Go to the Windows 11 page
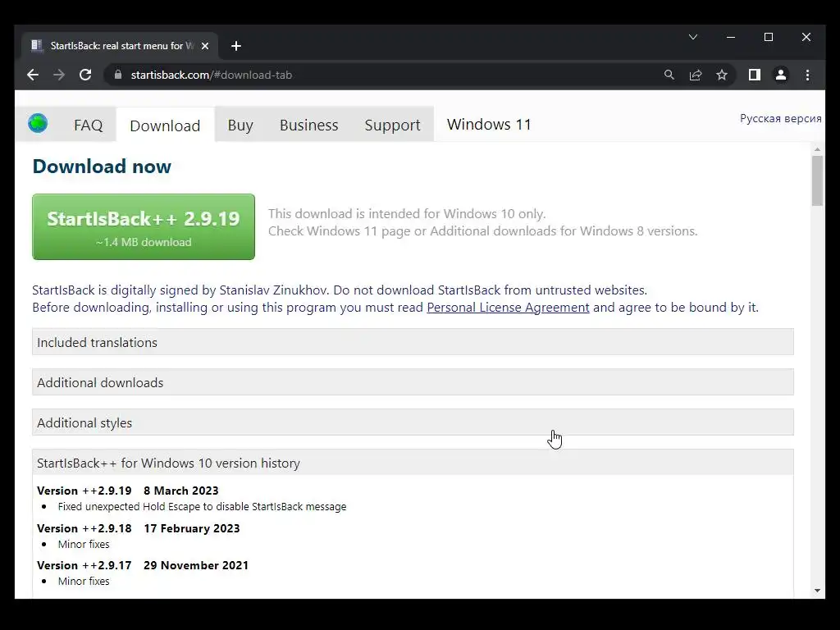 coord(489,125)
